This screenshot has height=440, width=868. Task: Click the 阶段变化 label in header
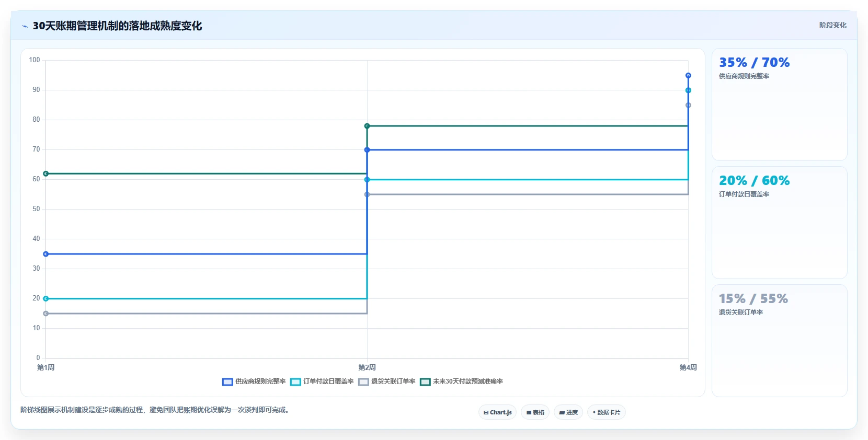click(x=832, y=25)
